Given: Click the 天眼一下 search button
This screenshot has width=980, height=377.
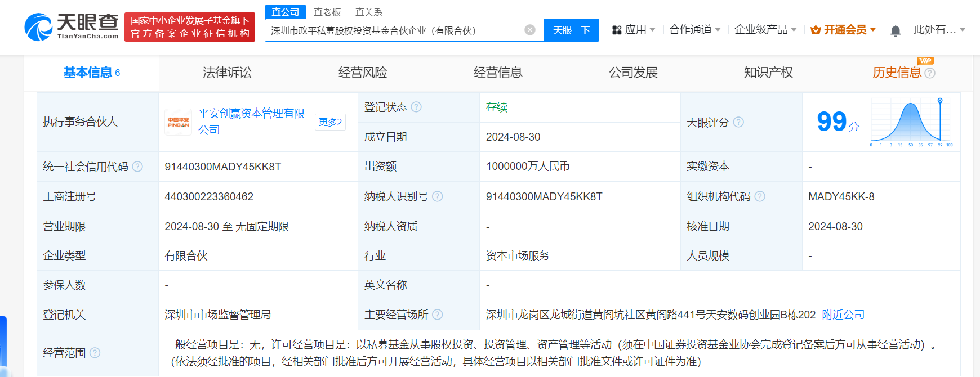Looking at the screenshot, I should point(571,30).
